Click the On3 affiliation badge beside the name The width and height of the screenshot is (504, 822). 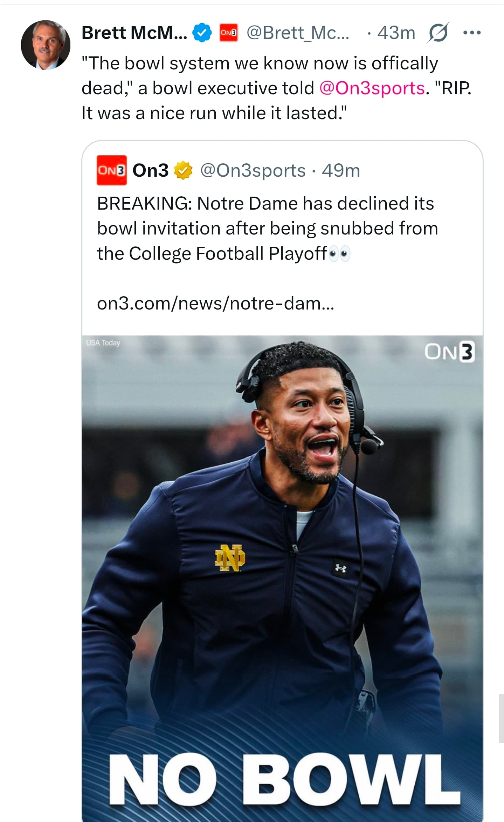pyautogui.click(x=228, y=33)
